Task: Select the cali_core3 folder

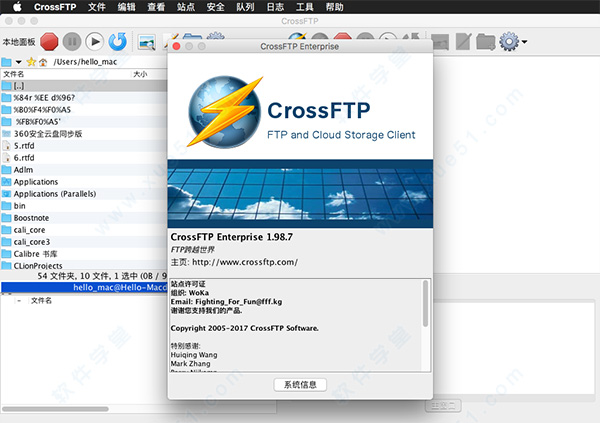Action: pyautogui.click(x=84, y=242)
